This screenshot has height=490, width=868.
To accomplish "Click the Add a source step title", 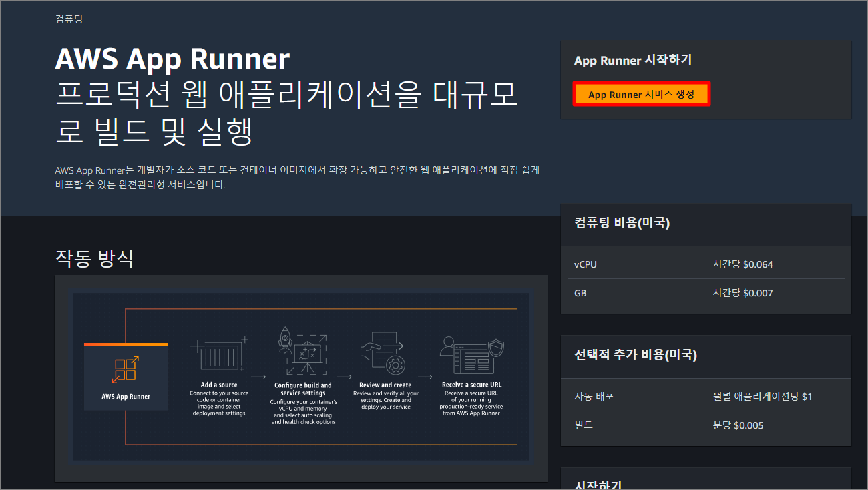I will [x=219, y=385].
